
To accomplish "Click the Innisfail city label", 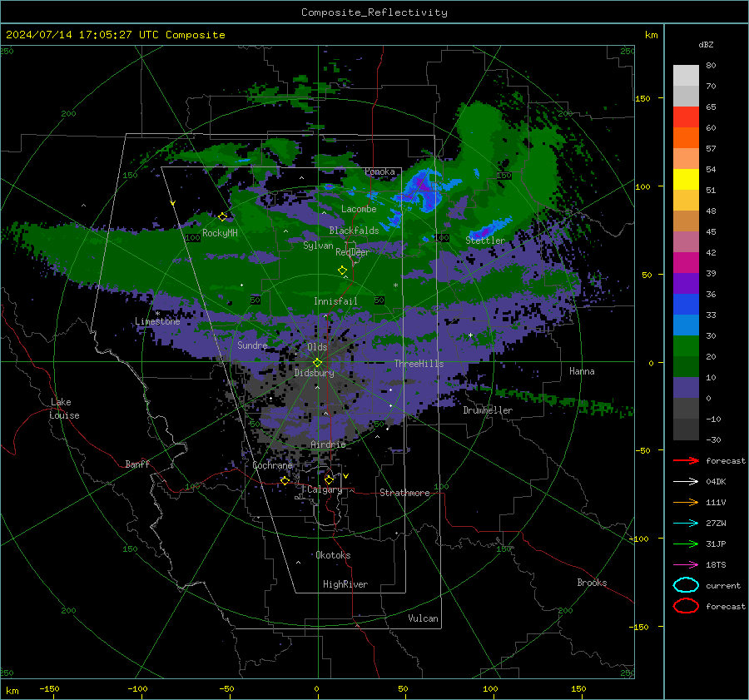I will click(x=335, y=301).
